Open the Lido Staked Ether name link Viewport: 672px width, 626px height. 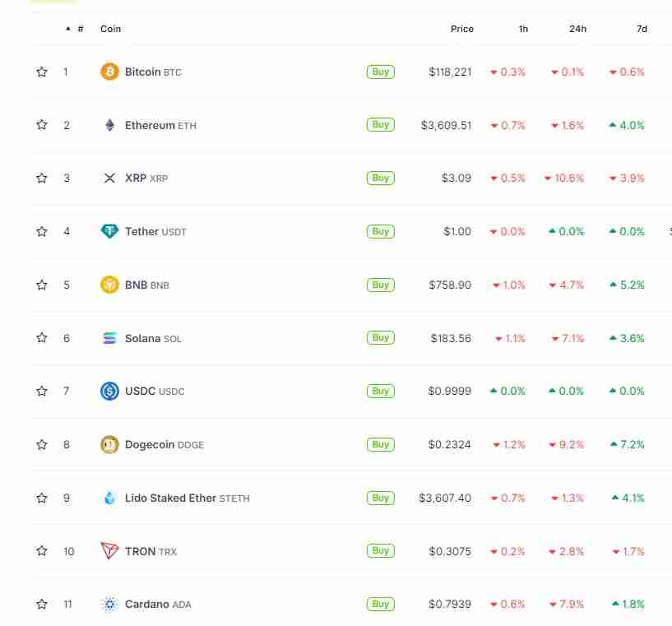pos(170,498)
